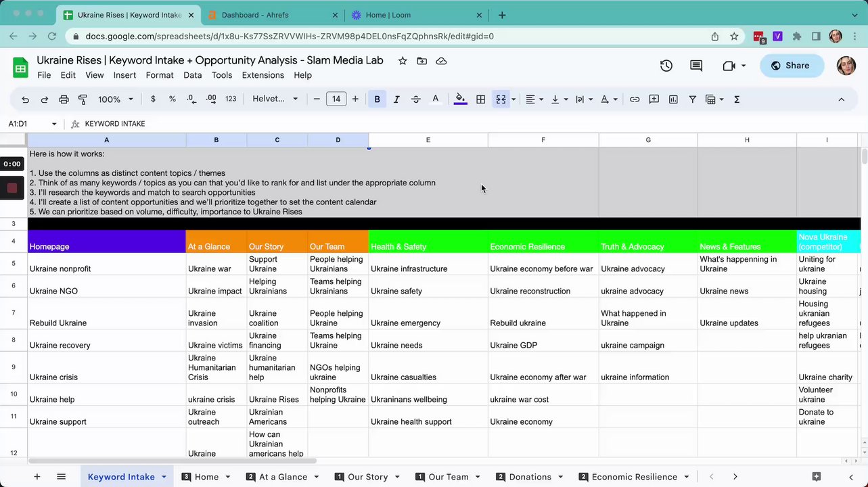Open vertical align dropdown
The height and width of the screenshot is (487, 868).
[x=558, y=99]
